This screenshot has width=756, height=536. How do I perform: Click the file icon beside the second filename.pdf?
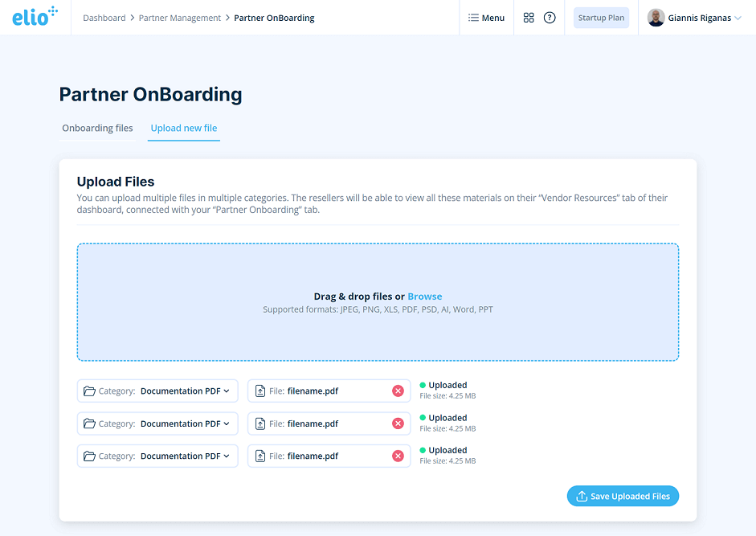tap(260, 423)
